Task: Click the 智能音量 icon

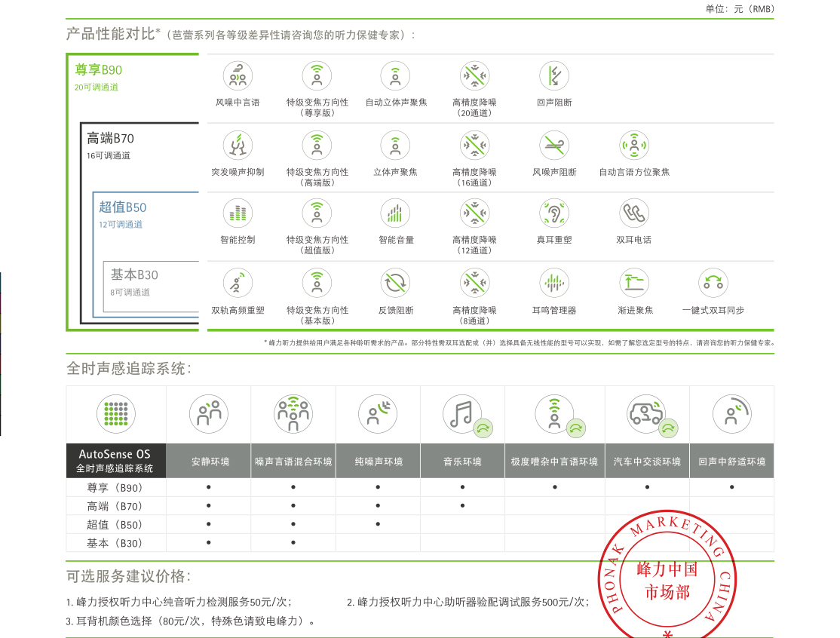Action: coord(395,213)
